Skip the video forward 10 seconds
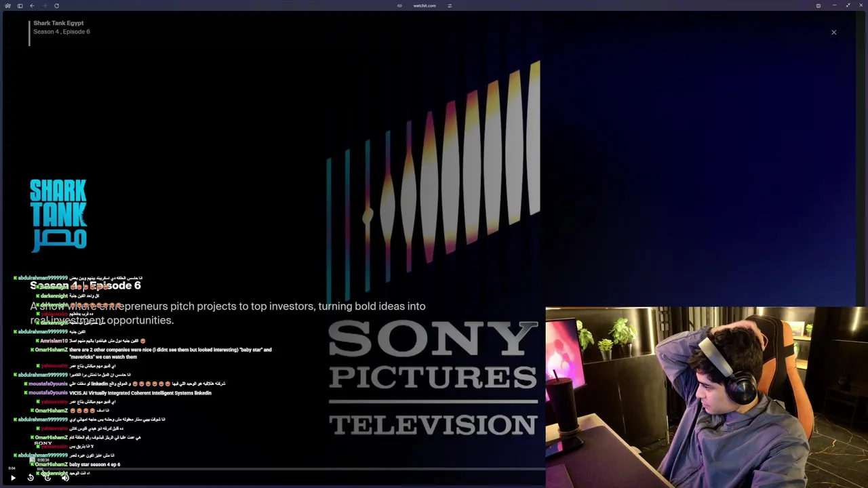This screenshot has width=868, height=488. (x=47, y=478)
